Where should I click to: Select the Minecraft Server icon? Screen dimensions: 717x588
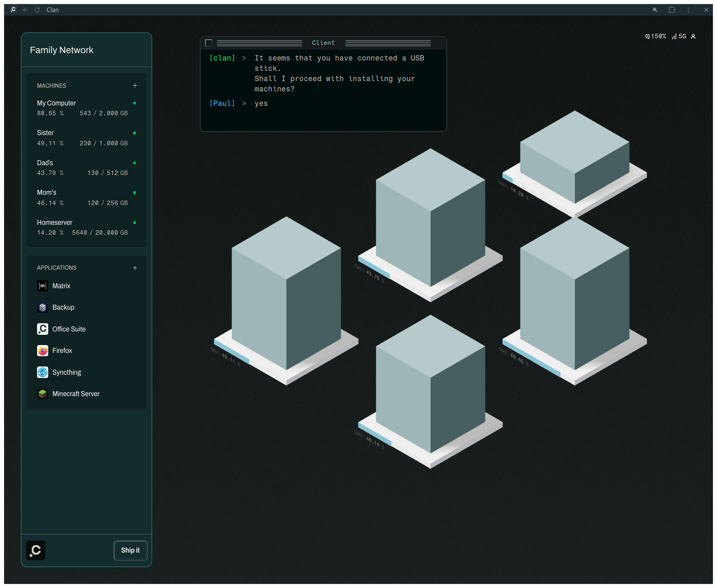click(x=42, y=394)
